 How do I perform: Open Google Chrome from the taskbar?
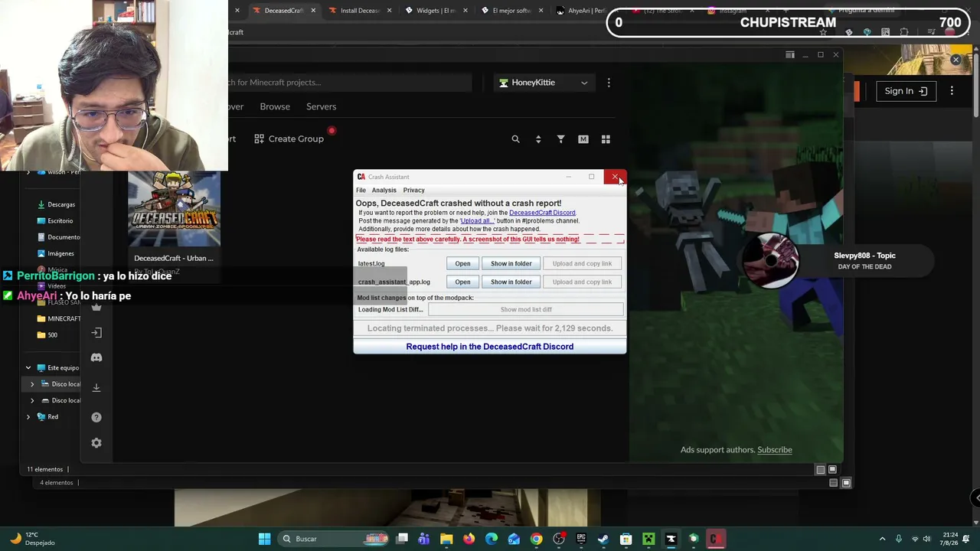[536, 539]
